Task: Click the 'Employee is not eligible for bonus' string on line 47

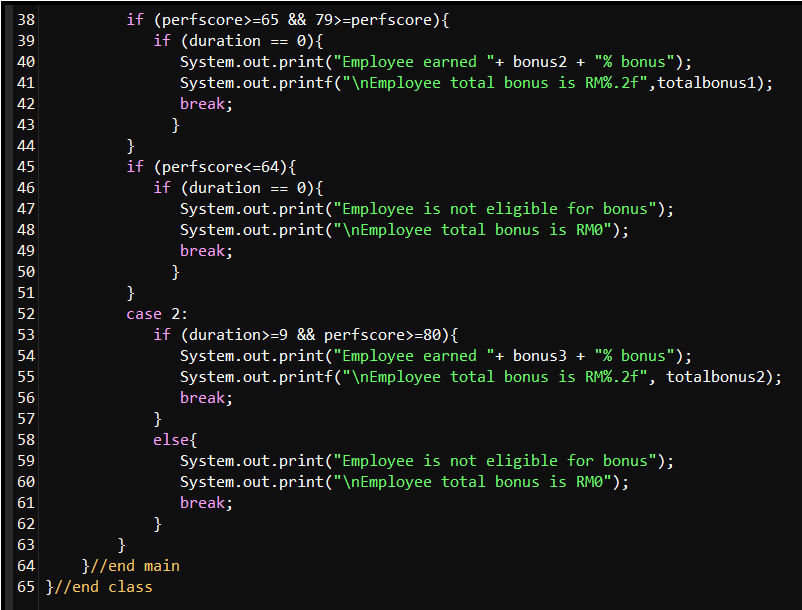Action: pos(495,209)
